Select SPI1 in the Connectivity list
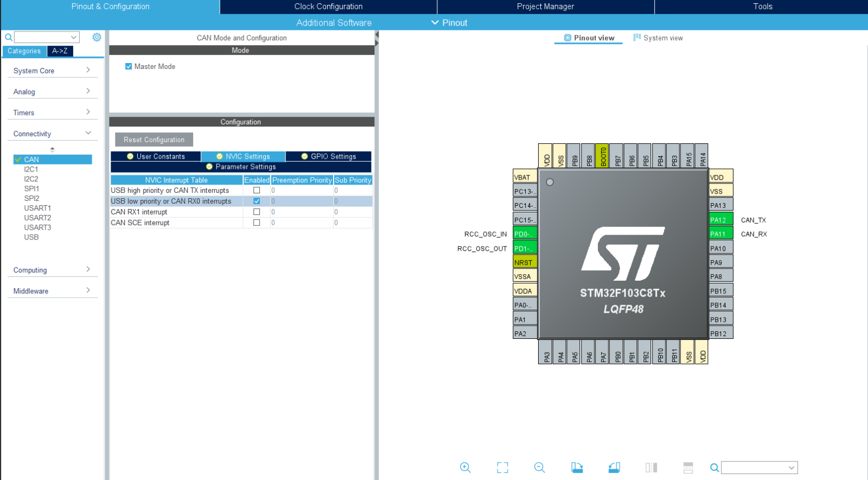868x480 pixels. click(31, 189)
